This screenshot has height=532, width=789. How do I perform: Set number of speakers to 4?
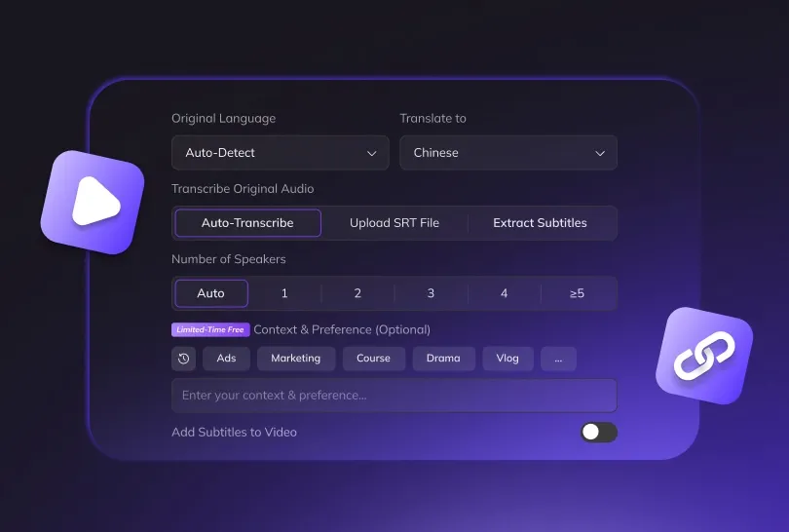[x=505, y=293]
